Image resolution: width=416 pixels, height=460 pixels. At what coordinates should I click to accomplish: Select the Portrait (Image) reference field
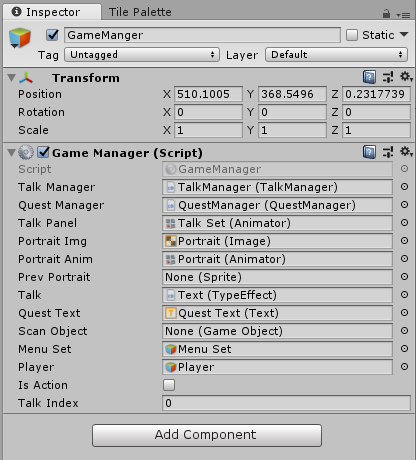tap(277, 241)
